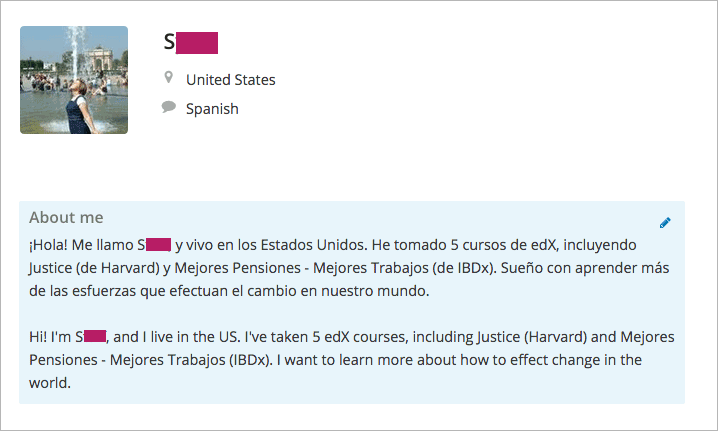
Task: Click the pencil edit icon in About me
Action: point(665,222)
